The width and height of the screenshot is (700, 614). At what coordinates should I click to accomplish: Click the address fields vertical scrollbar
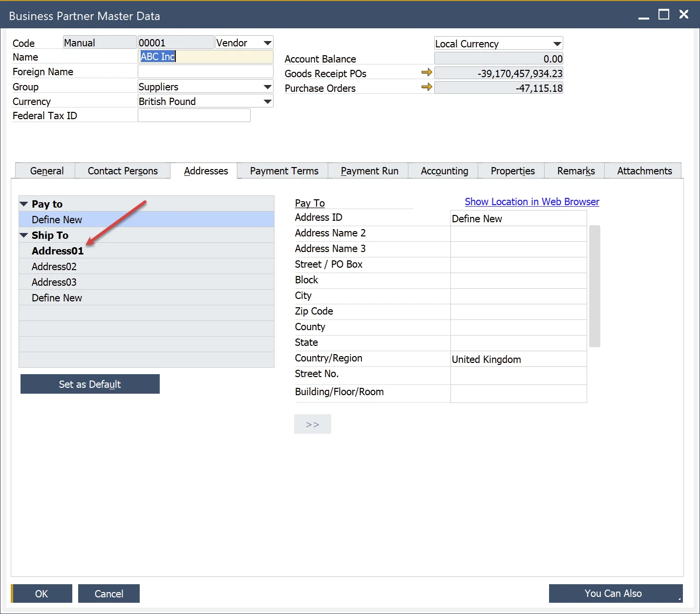click(594, 286)
